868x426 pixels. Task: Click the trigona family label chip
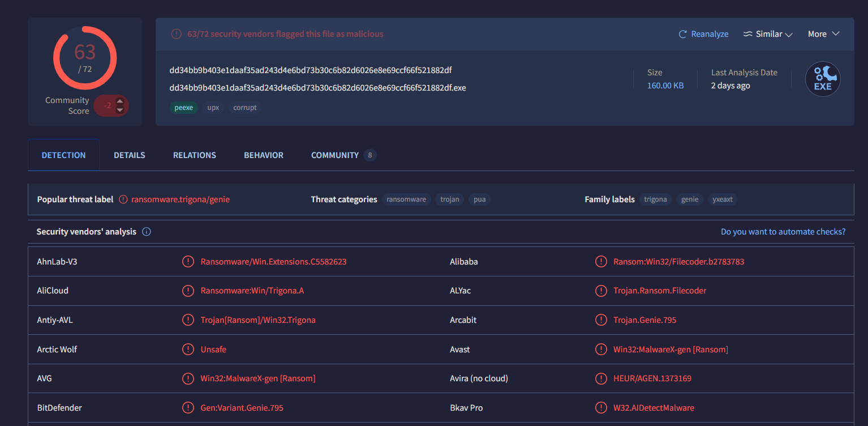click(655, 199)
